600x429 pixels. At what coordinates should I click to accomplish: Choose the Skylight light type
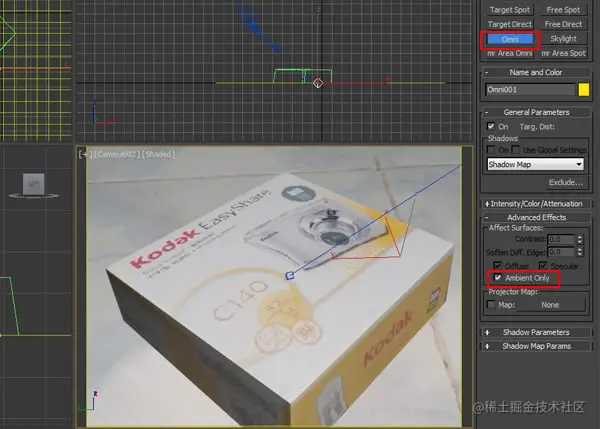(563, 39)
